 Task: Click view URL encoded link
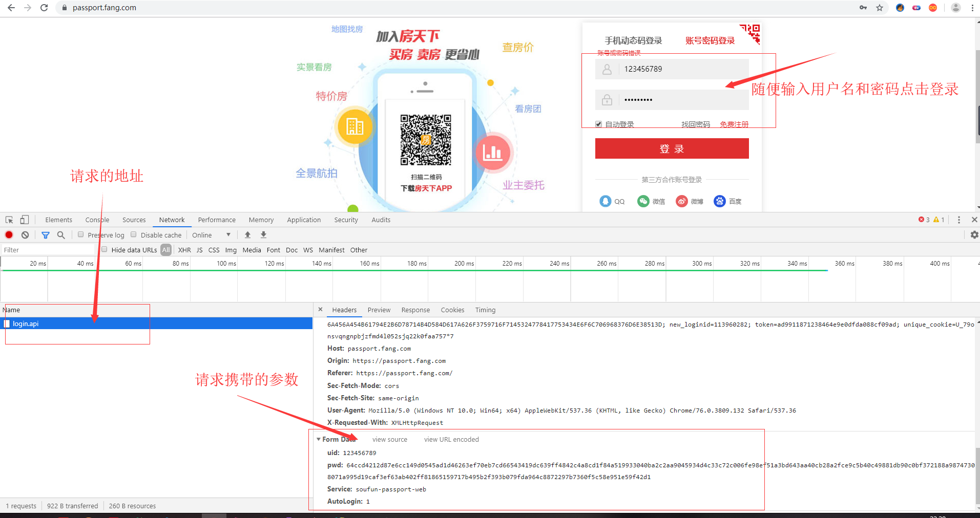(x=451, y=439)
